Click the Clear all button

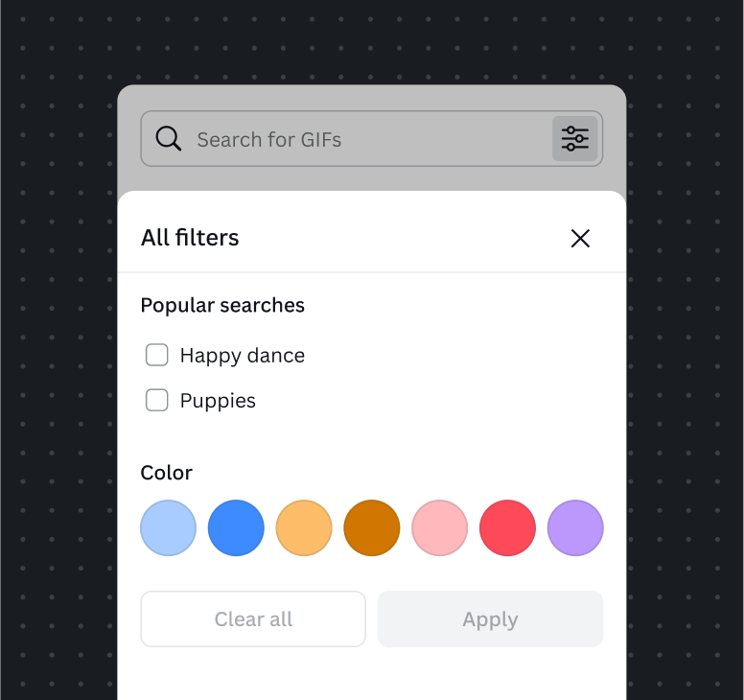tap(253, 618)
